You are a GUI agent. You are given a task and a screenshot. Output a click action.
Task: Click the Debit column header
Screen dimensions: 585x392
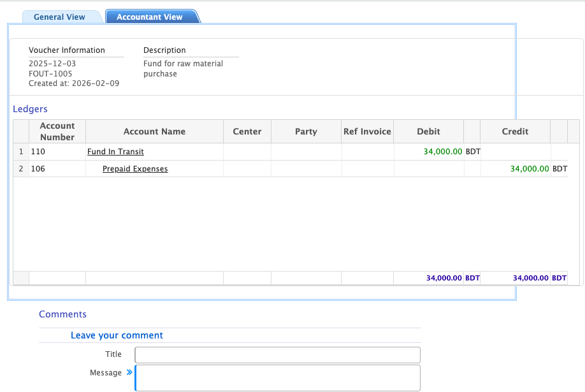[428, 131]
